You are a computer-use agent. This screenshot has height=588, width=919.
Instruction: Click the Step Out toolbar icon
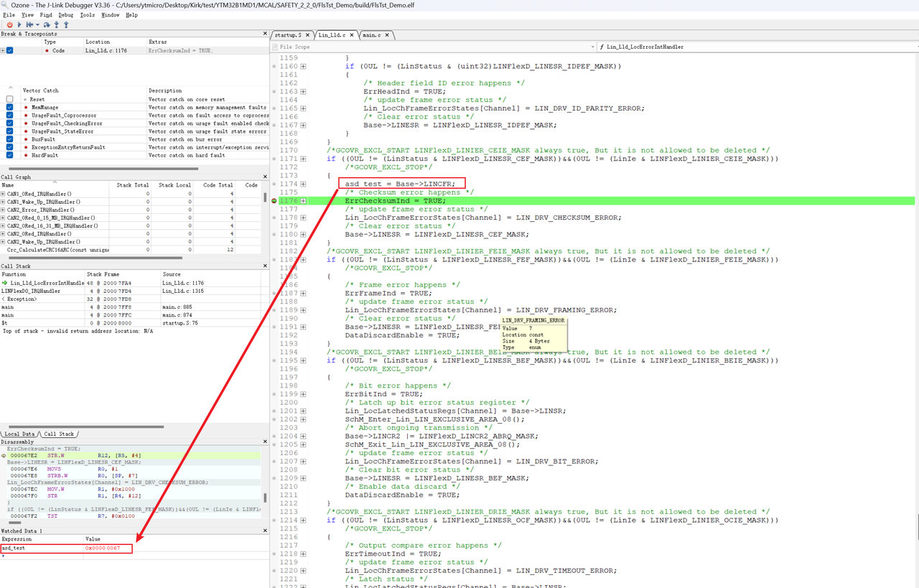point(66,24)
